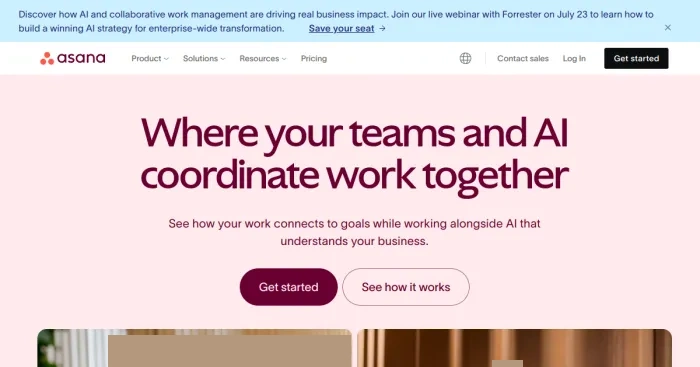
Task: Open the Resources dropdown menu
Action: [263, 58]
